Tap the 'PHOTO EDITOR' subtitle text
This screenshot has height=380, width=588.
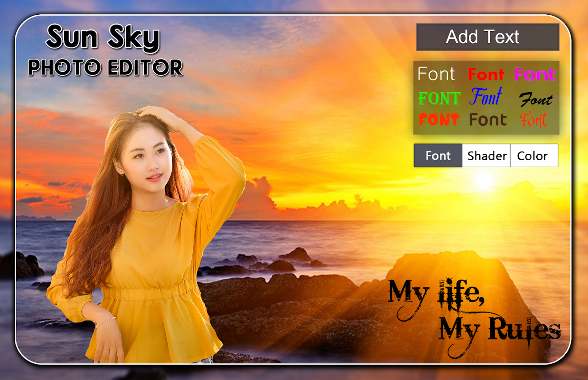coord(105,67)
